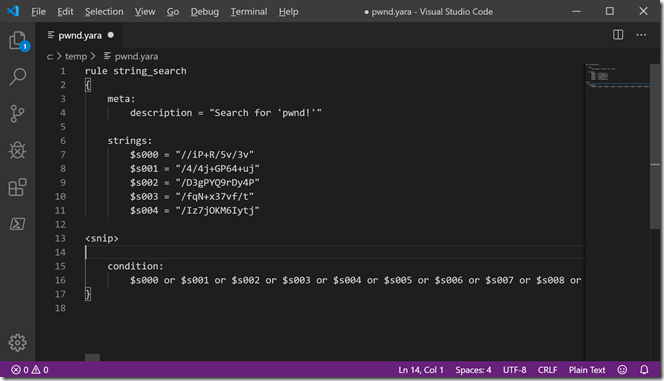Screen dimensions: 664x381
Task: Click the vertical scrollbar thumb
Action: pyautogui.click(x=655, y=146)
